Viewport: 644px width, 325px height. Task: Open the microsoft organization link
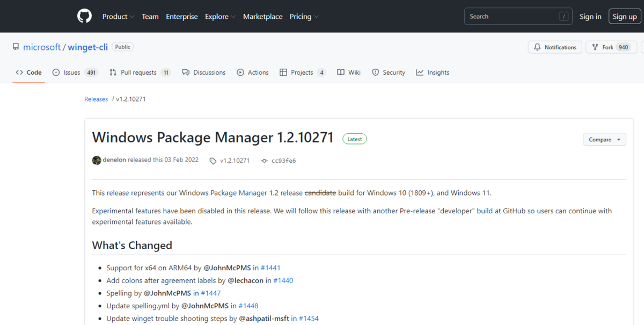42,47
